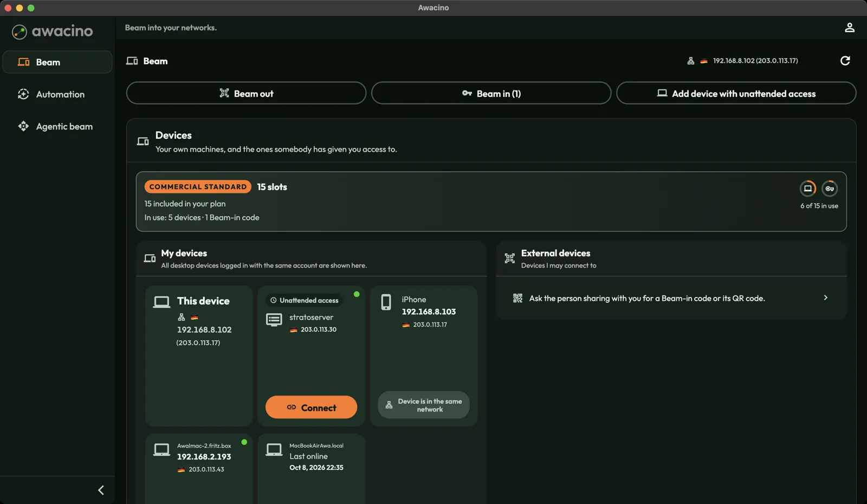Image resolution: width=867 pixels, height=504 pixels.
Task: Click the Beam page title icon
Action: pyautogui.click(x=132, y=61)
